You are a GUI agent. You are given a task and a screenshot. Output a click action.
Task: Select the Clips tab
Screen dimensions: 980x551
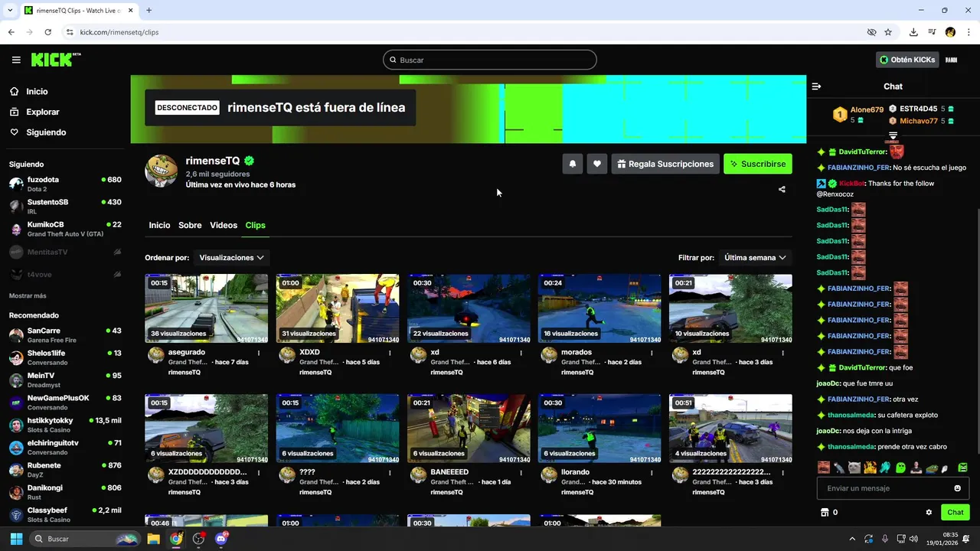(255, 225)
